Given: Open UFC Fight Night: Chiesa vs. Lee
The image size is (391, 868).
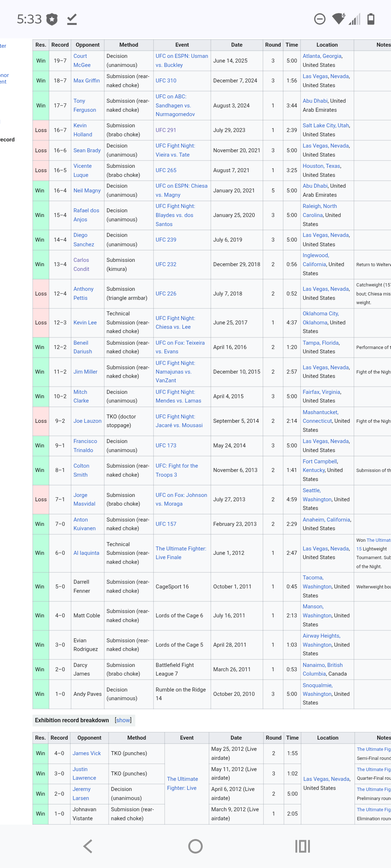Looking at the screenshot, I should coord(175,323).
